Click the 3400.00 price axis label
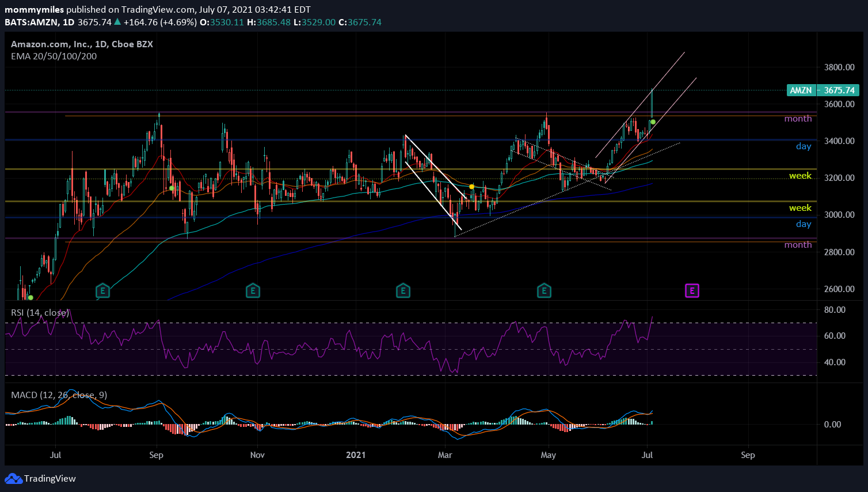This screenshot has width=868, height=492. pyautogui.click(x=839, y=141)
